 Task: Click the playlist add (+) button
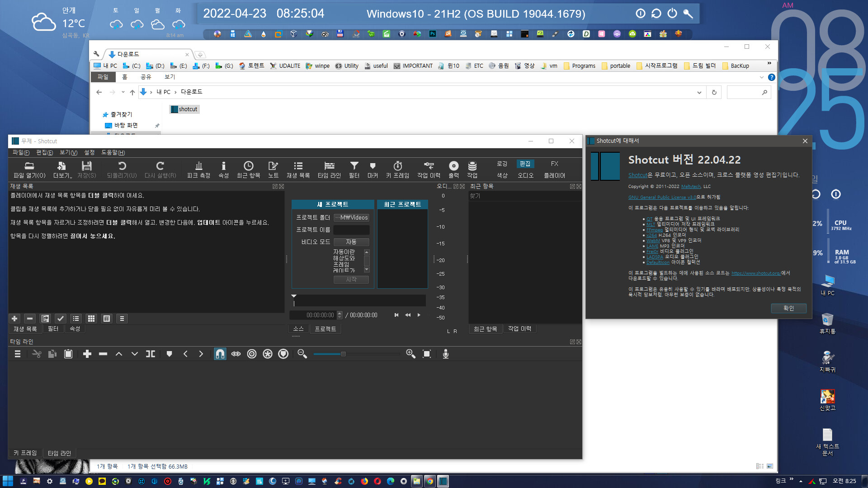click(14, 319)
